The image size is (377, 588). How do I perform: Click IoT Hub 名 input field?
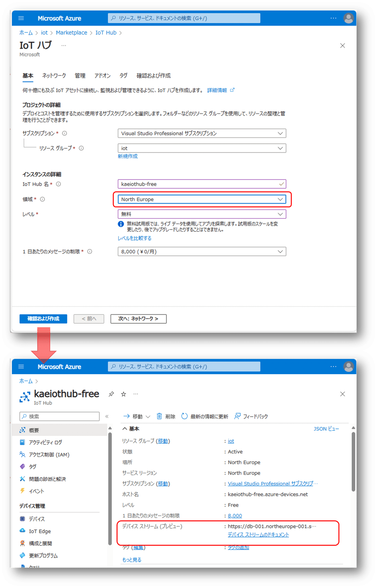coord(202,184)
